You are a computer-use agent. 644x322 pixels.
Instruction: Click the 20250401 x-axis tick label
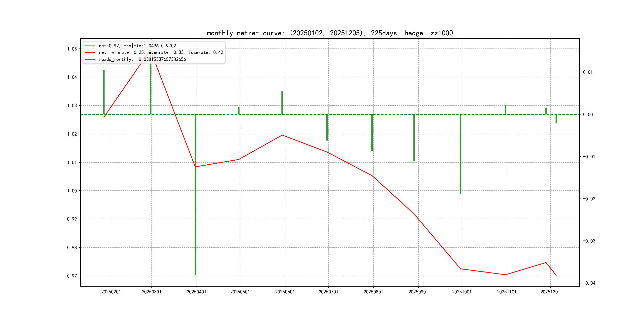196,292
